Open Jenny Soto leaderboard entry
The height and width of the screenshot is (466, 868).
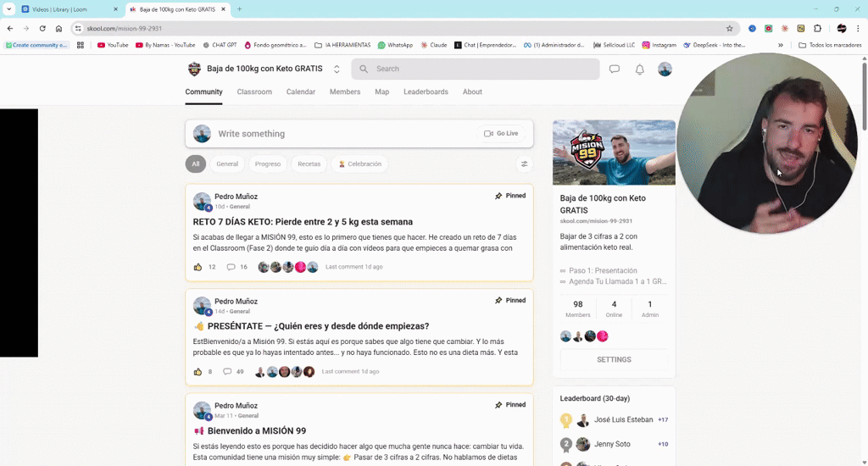coord(614,445)
